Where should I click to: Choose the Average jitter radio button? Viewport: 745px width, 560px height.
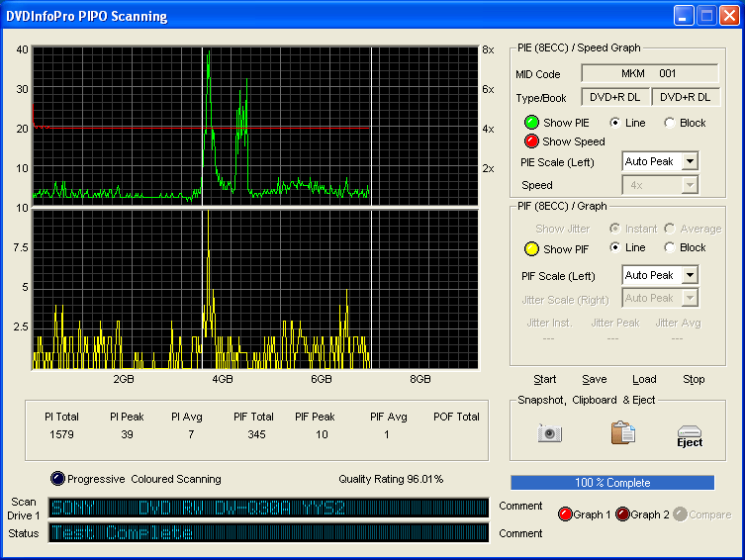pos(670,229)
